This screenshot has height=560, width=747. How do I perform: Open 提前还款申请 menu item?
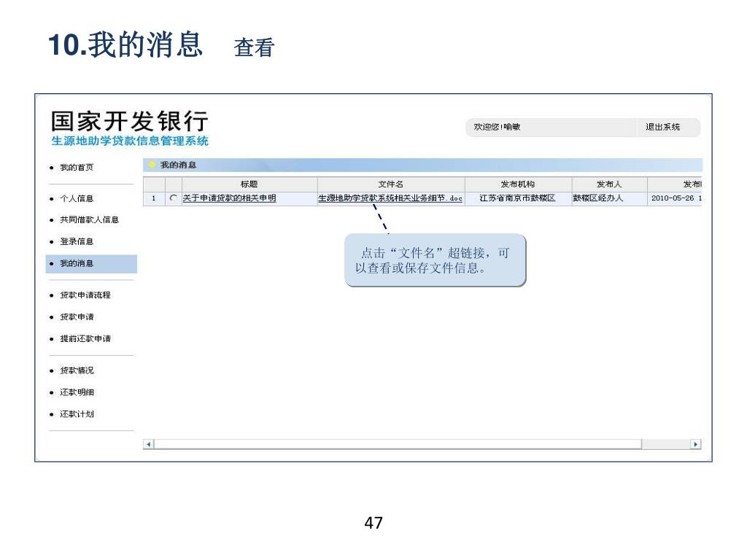tap(85, 339)
